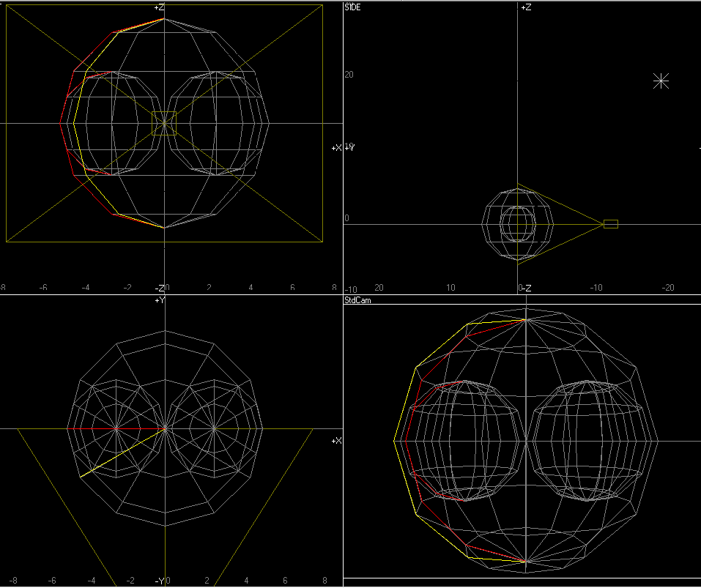Click the SIDE viewport label

(352, 7)
